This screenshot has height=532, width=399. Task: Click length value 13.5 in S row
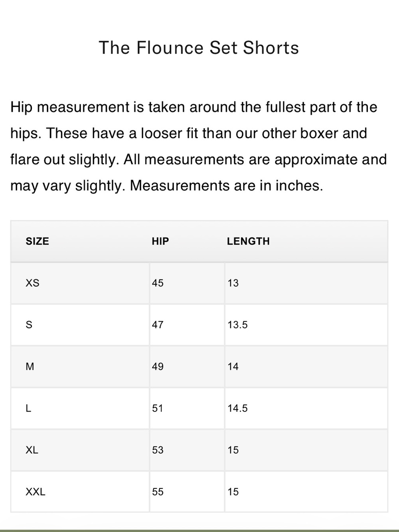pyautogui.click(x=238, y=325)
